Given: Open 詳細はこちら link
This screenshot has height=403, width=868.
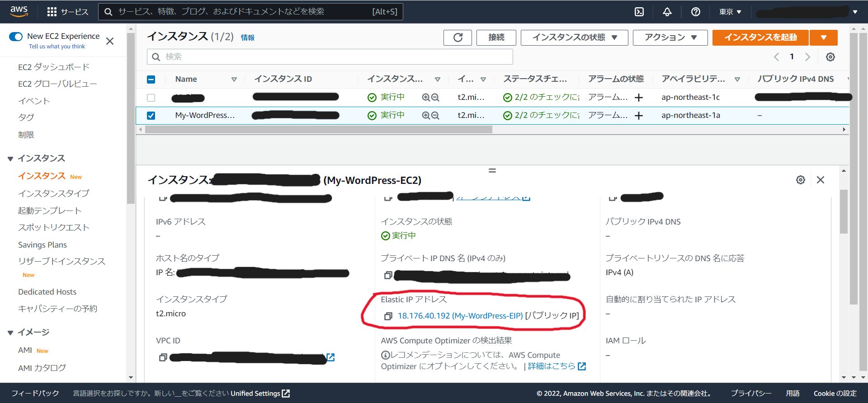Looking at the screenshot, I should [557, 366].
